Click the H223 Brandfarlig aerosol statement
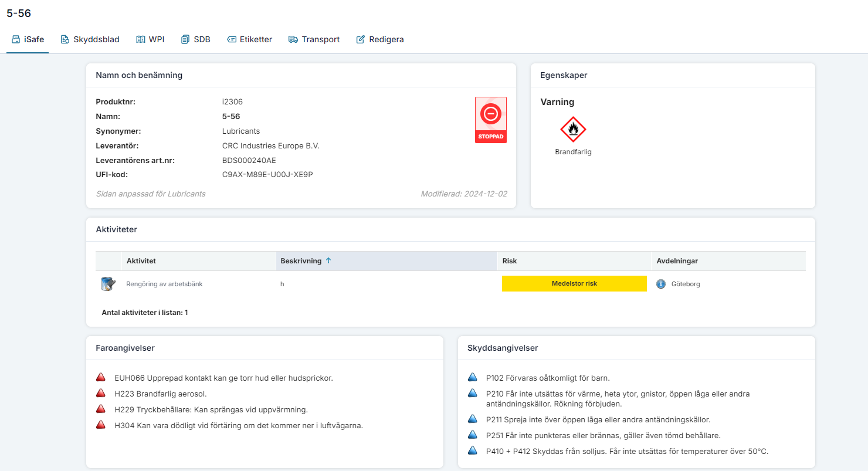This screenshot has height=471, width=868. (x=161, y=394)
